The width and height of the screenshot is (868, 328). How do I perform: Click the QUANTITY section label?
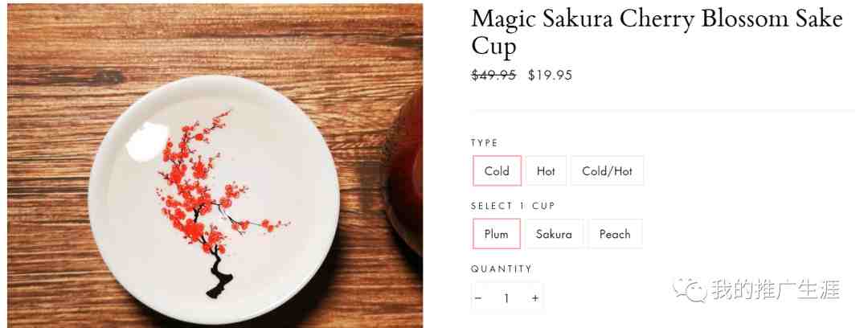[502, 269]
